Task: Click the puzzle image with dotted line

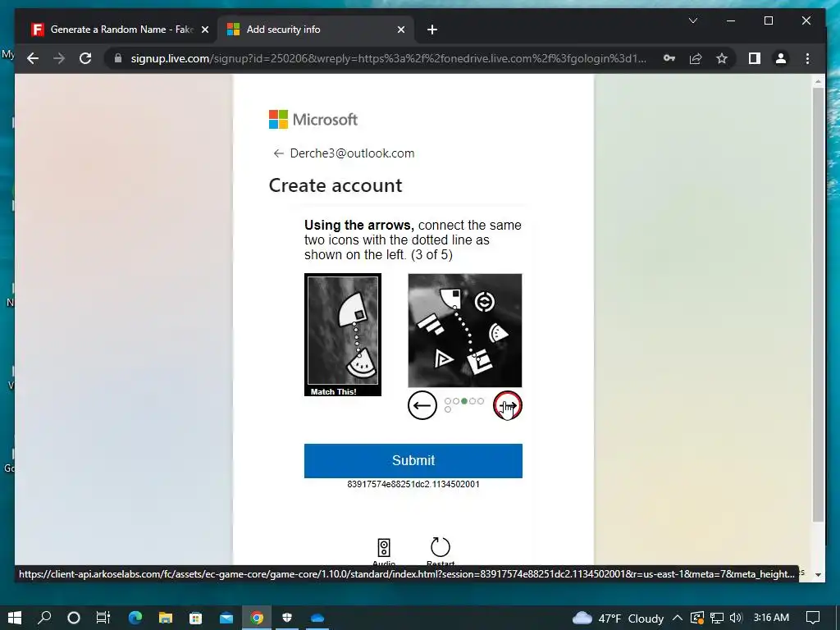Action: 465,331
